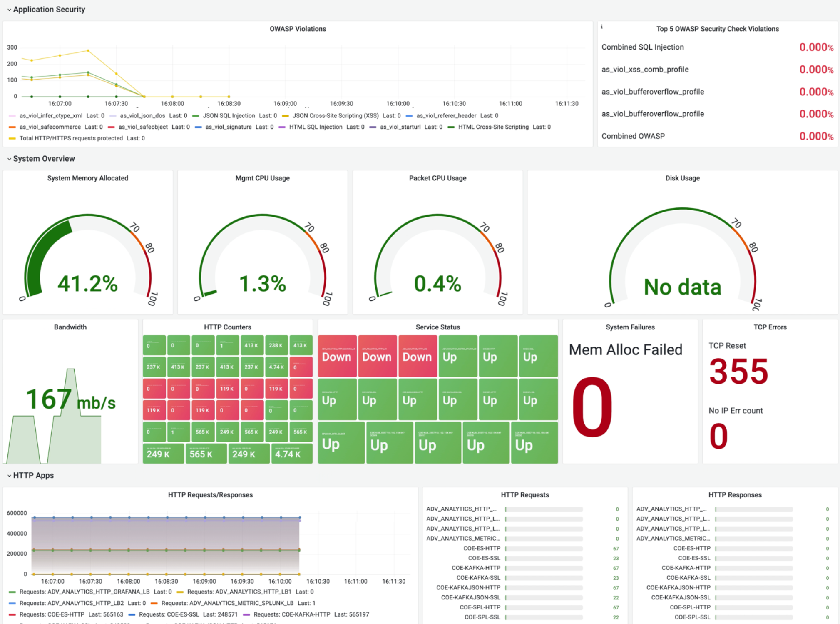The height and width of the screenshot is (624, 840).
Task: Open the System Failures panel title menu
Action: click(630, 327)
